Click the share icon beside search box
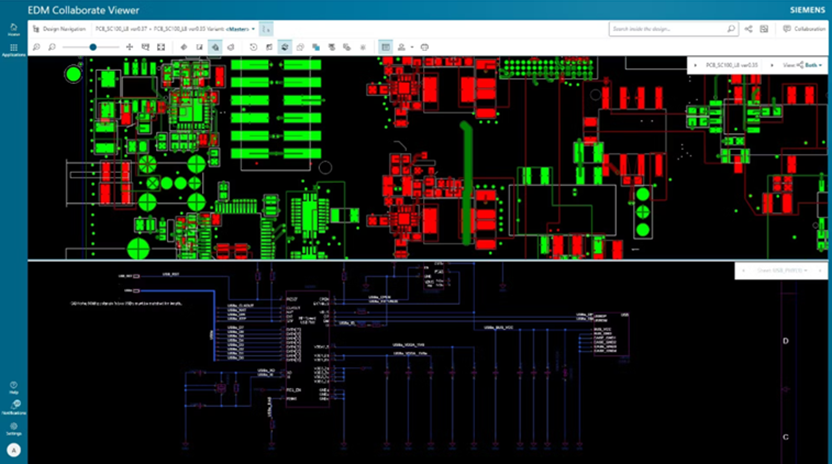 coord(748,29)
